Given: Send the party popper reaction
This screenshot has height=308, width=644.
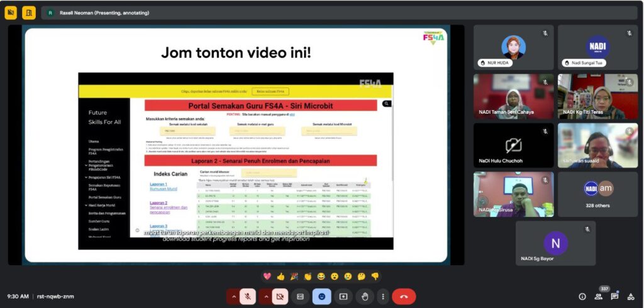Looking at the screenshot, I should [294, 276].
